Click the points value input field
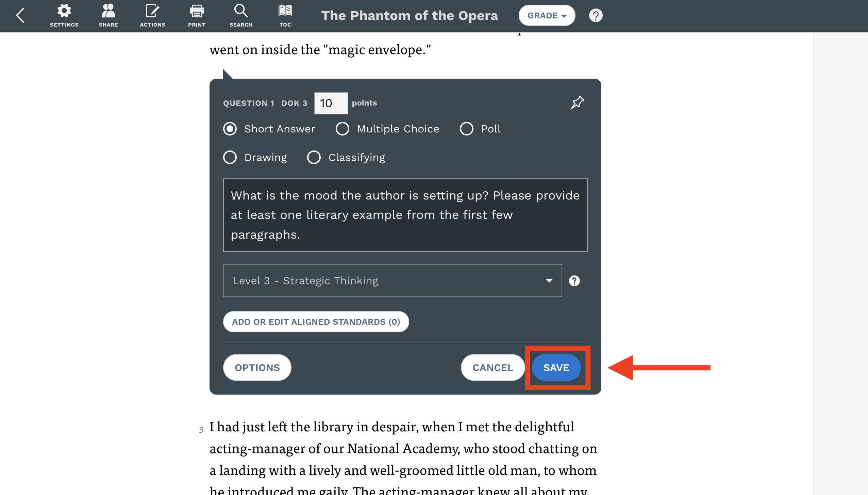 pyautogui.click(x=331, y=103)
